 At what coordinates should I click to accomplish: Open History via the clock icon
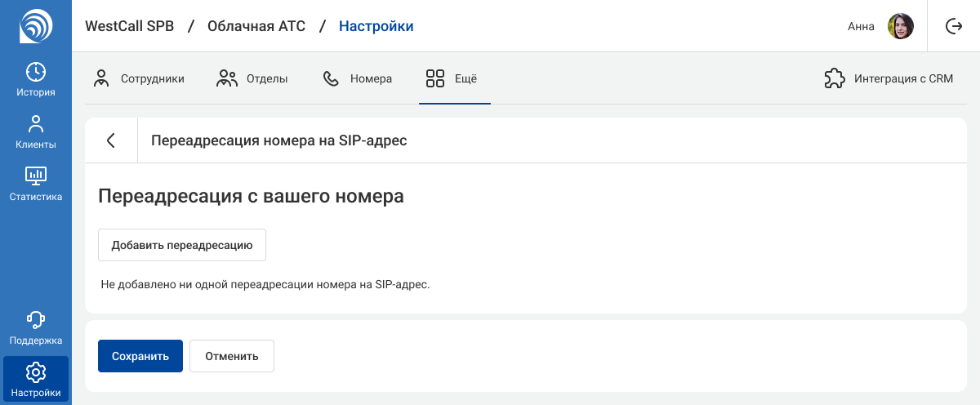pyautogui.click(x=36, y=72)
